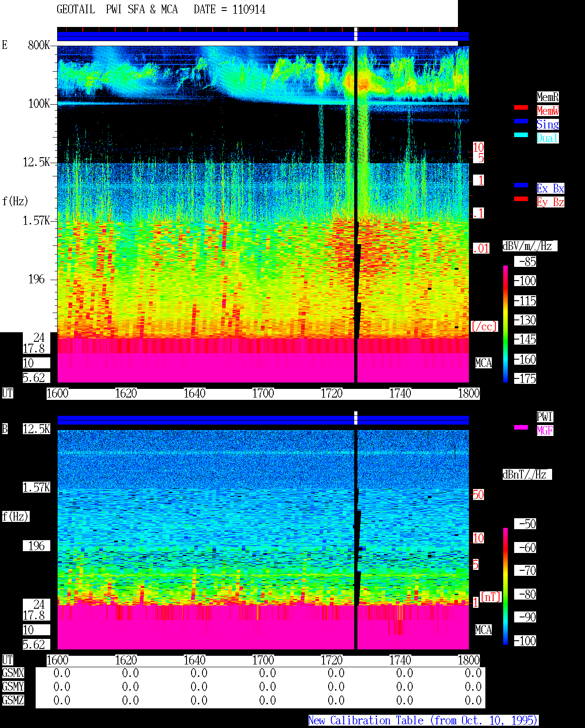Image resolution: width=585 pixels, height=728 pixels.
Task: Click the E panel '196' frequency label
Action: point(37,279)
